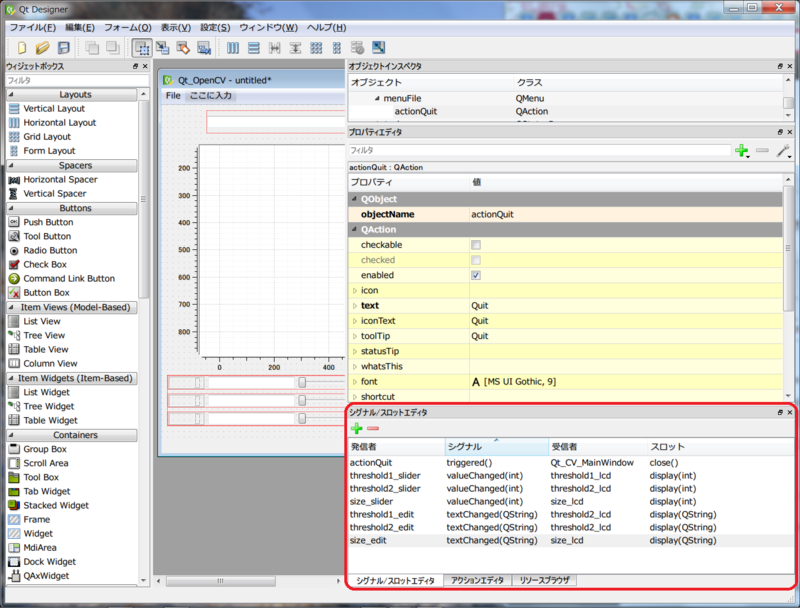
Task: Float the シグナル/スロットエディタ dock panel
Action: (780, 413)
